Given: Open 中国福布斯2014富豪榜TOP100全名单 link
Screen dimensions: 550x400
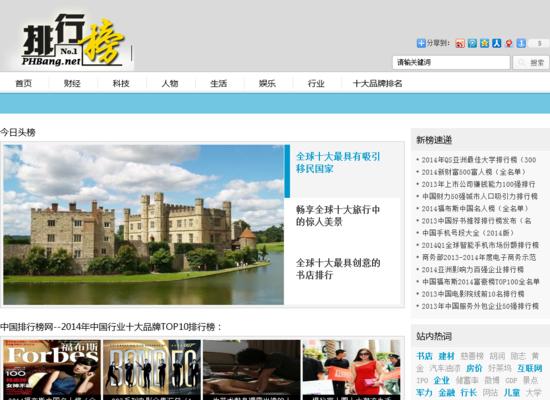Looking at the screenshot, I should tap(480, 281).
